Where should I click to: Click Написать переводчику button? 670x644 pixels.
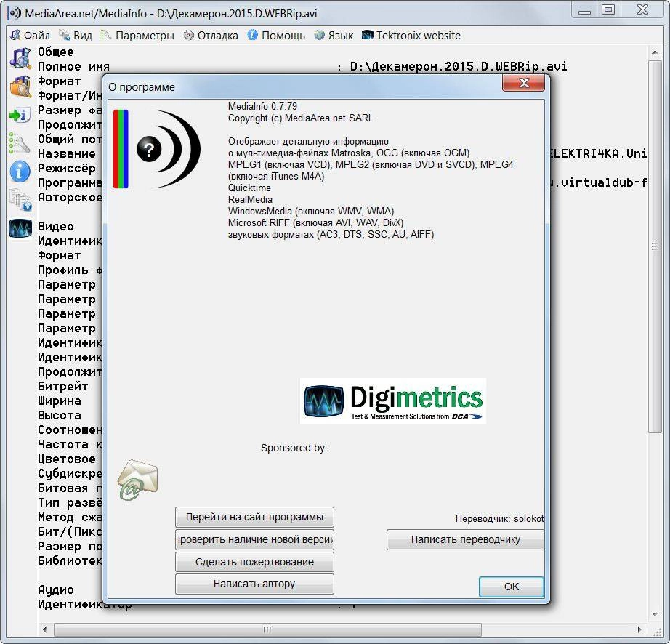click(x=465, y=540)
